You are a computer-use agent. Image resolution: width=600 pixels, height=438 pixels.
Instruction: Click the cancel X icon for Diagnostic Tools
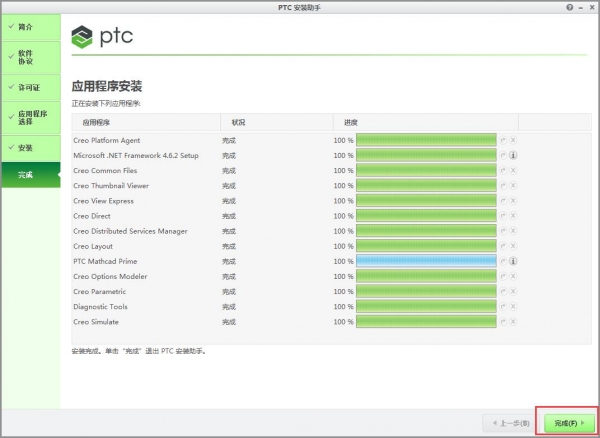(513, 306)
